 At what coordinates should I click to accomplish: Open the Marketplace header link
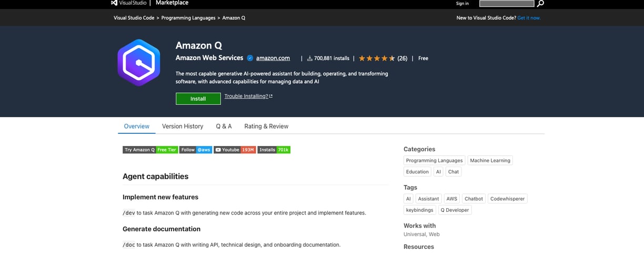[x=172, y=3]
